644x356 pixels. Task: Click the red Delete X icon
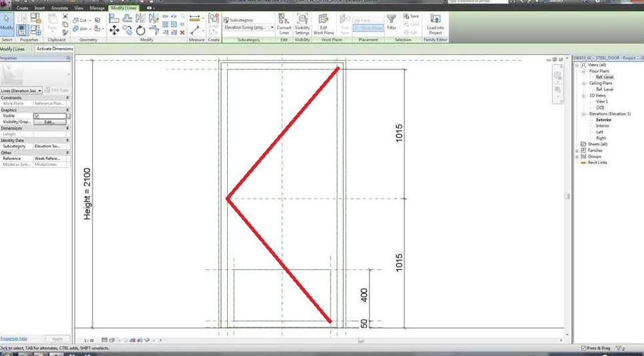182,33
